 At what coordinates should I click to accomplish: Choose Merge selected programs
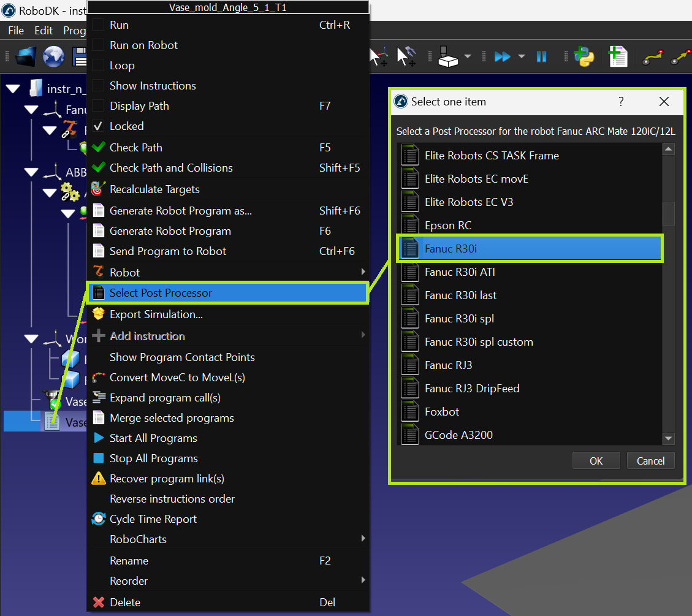tap(228, 418)
